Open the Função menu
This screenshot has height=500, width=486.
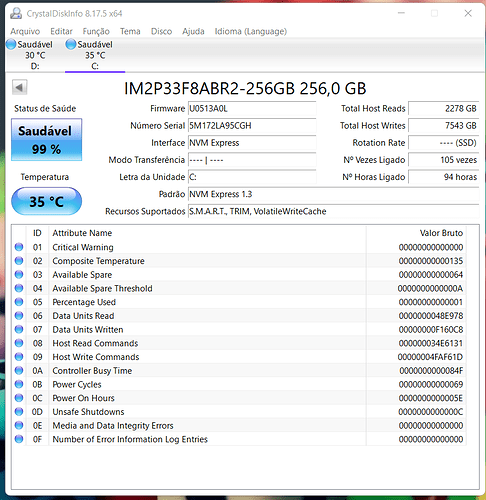point(96,31)
